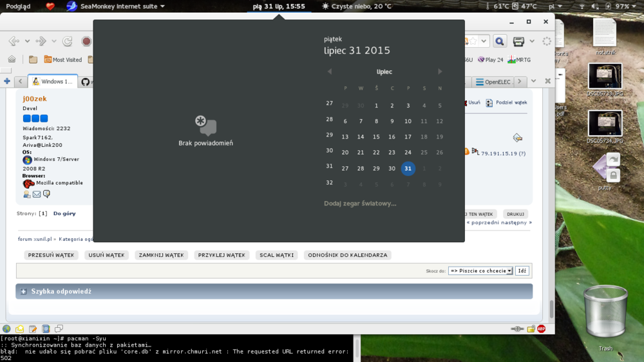Open the Podgląd activities overview
Screen dimensions: 644x362
(x=18, y=6)
